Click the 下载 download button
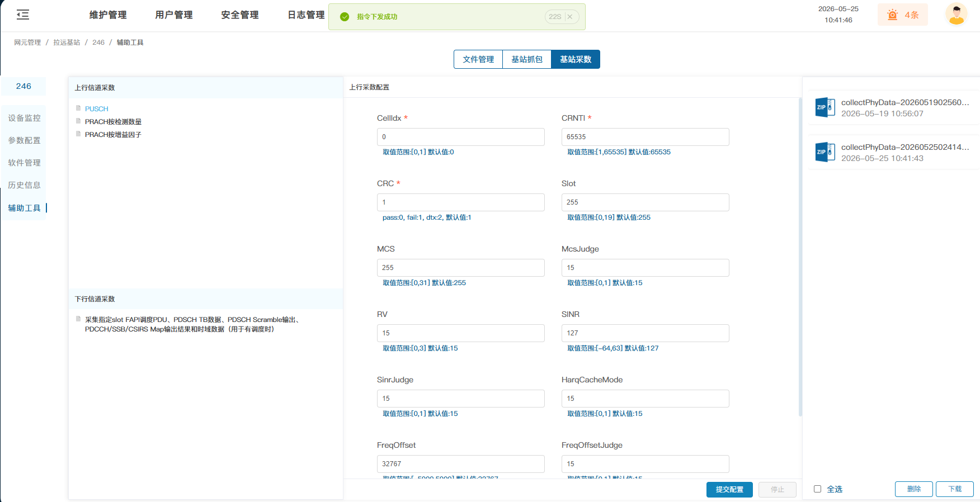This screenshot has width=980, height=502. (x=955, y=489)
